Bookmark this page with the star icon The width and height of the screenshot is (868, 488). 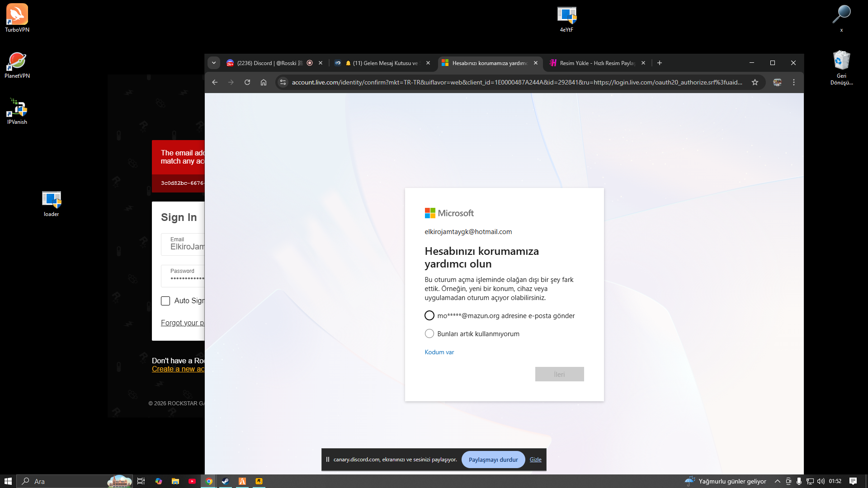[755, 82]
